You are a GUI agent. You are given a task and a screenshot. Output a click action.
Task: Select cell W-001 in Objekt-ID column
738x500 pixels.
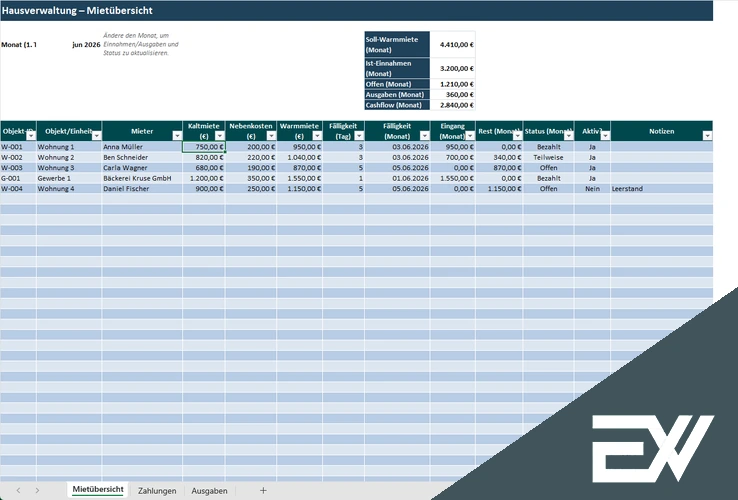point(18,147)
